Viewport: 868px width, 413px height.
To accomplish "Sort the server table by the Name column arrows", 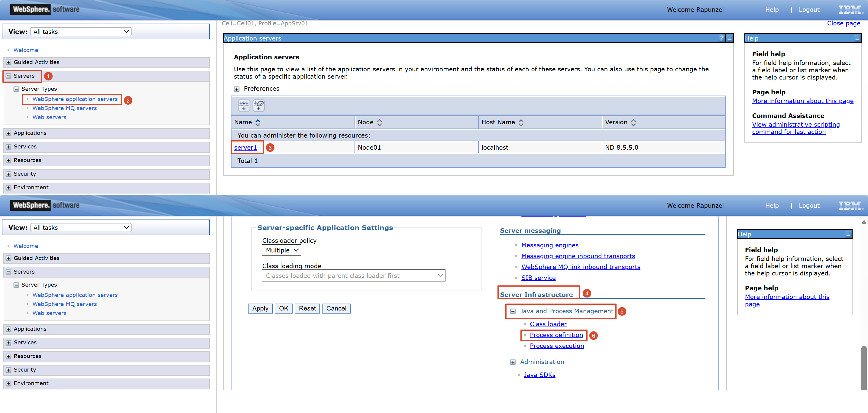I will click(x=258, y=122).
